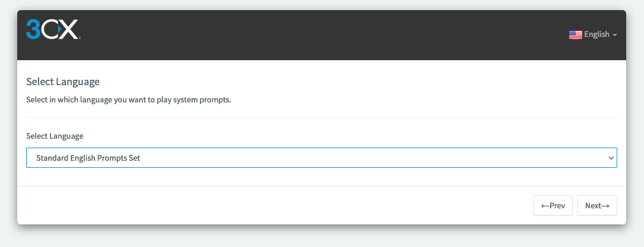Click the system prompts description sentence
644x247 pixels.
coord(128,100)
